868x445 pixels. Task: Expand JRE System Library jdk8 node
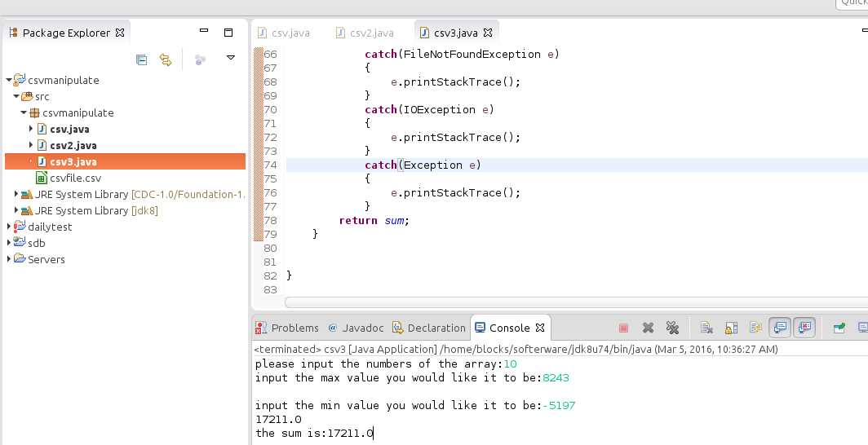pyautogui.click(x=16, y=210)
